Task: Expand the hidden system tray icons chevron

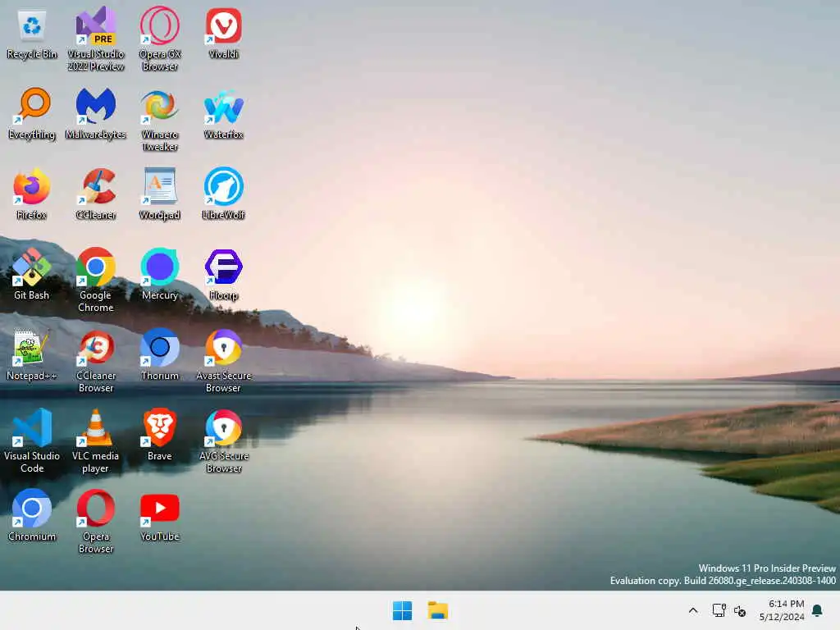Action: pos(692,610)
